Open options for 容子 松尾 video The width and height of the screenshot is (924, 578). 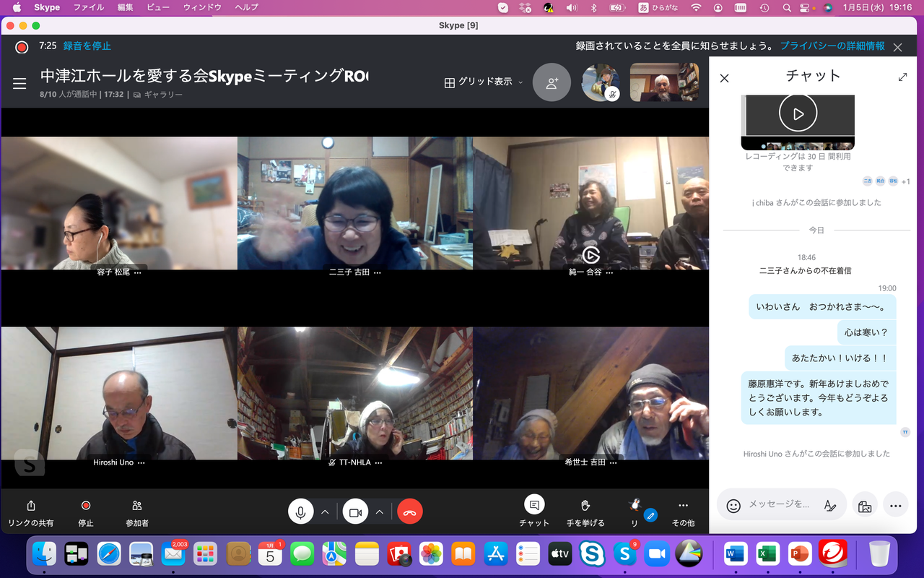[138, 273]
